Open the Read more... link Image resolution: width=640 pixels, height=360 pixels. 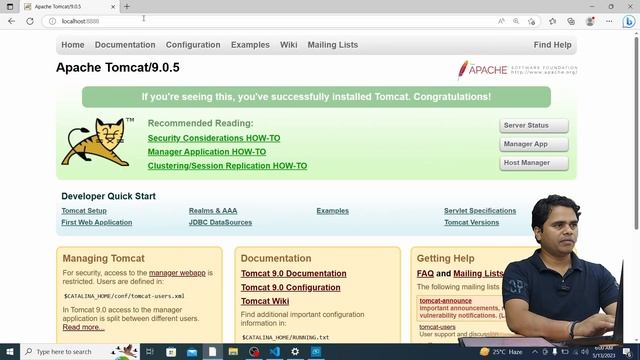[x=83, y=327]
